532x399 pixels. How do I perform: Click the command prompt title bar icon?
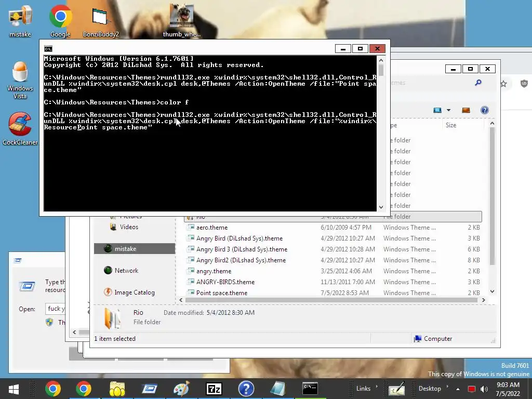click(x=48, y=49)
